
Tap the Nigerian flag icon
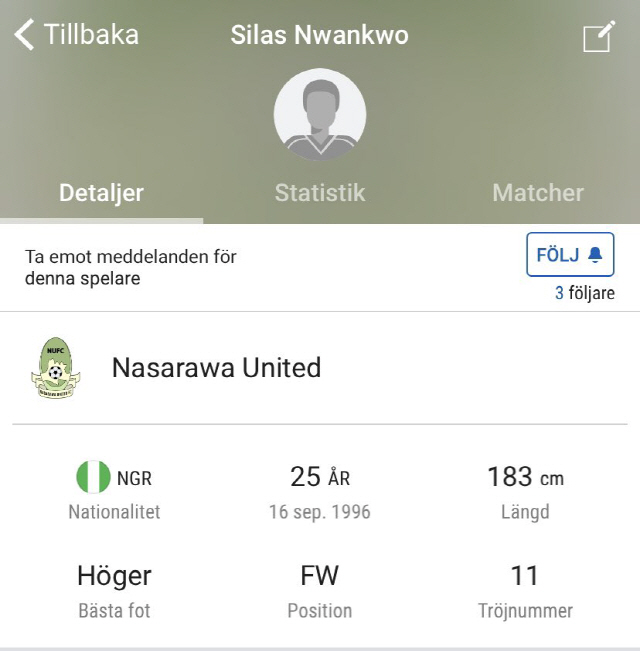[x=93, y=477]
